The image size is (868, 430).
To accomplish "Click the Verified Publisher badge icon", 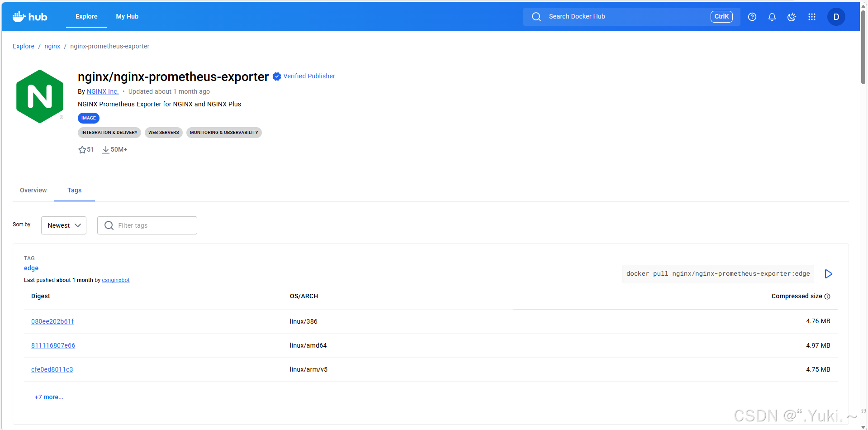I will click(x=277, y=76).
